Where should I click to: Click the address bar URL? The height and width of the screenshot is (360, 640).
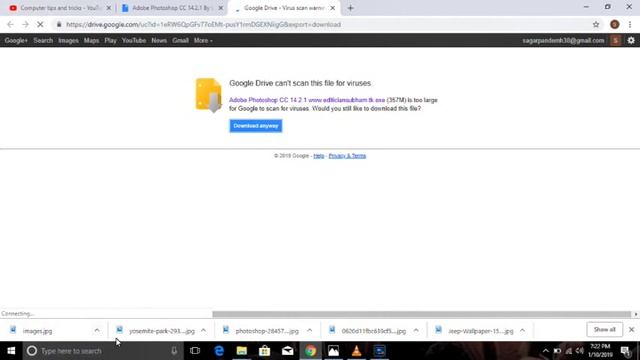(203, 24)
